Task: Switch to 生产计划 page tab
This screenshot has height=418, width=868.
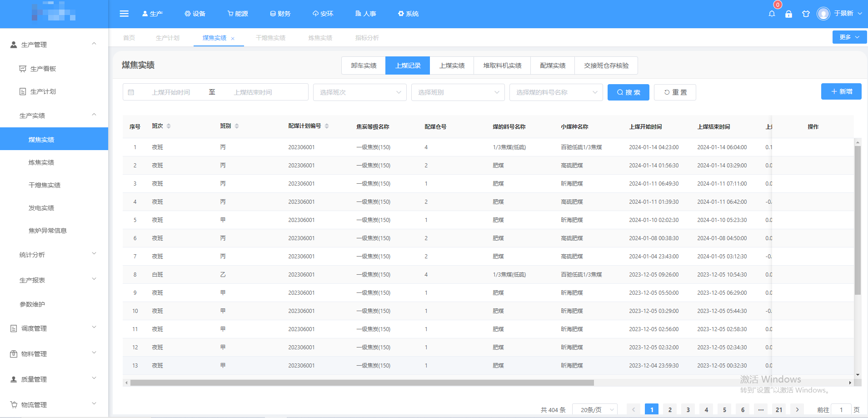Action: pos(168,38)
